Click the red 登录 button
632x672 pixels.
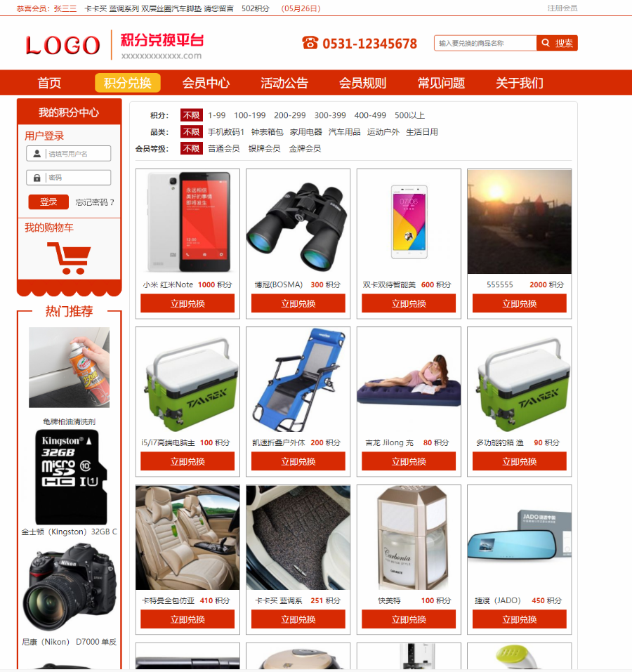pyautogui.click(x=48, y=202)
